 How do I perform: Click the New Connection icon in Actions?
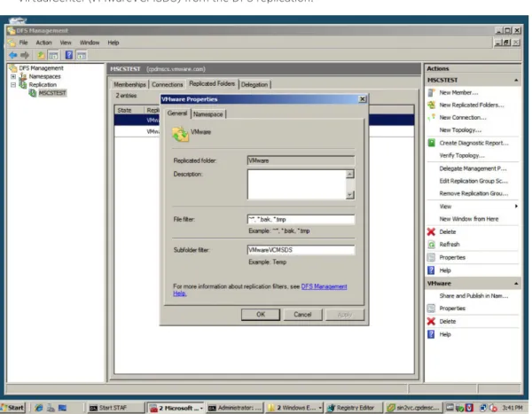(431, 117)
